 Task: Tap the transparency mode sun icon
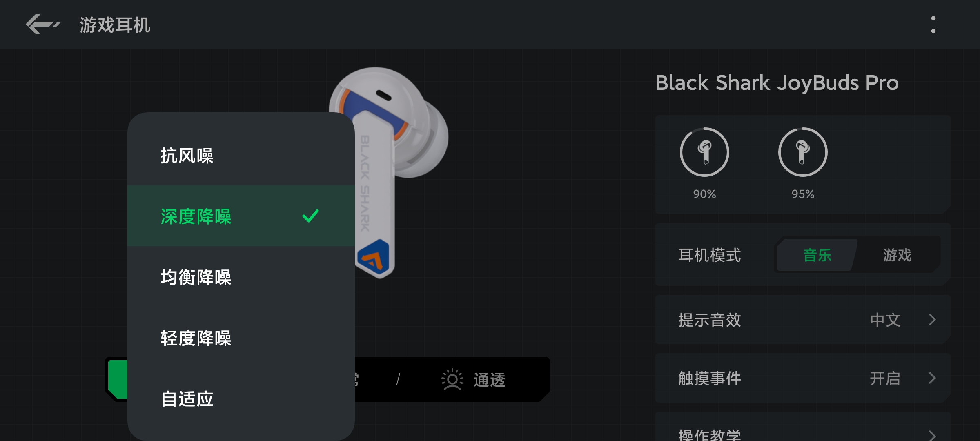pos(452,380)
